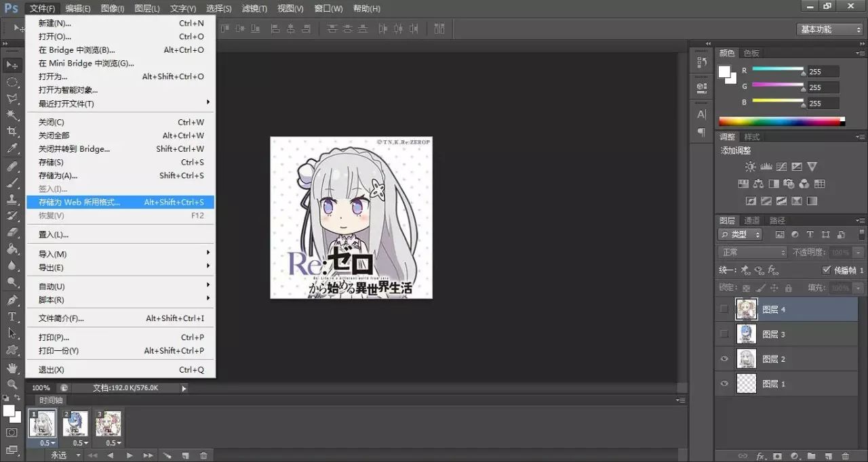
Task: Select timeline frame 3 thumbnail
Action: [x=108, y=423]
